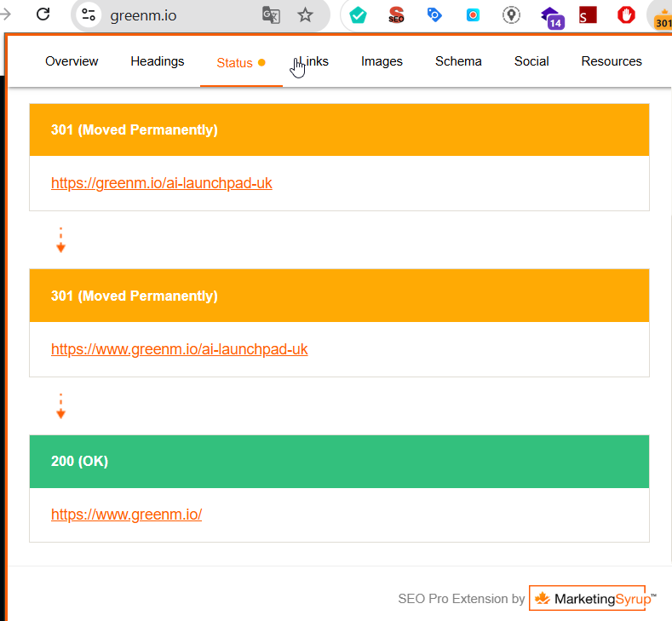Click the translate page icon in address bar
Image resolution: width=672 pixels, height=621 pixels.
point(271,15)
